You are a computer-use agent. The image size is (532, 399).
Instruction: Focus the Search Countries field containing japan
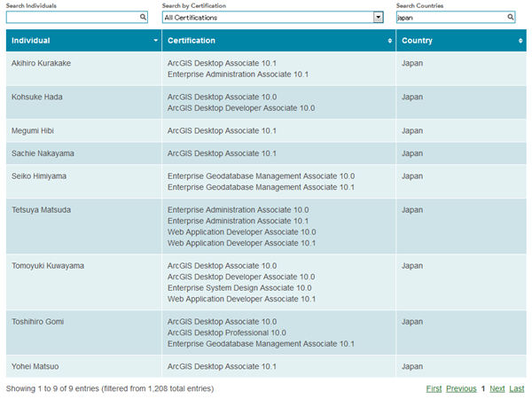click(x=456, y=18)
